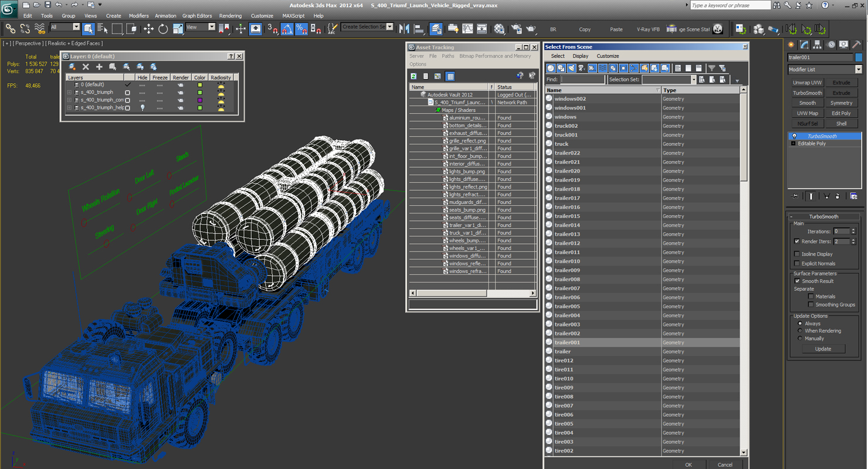
Task: Open Paths menu in Asset Tracking
Action: point(448,56)
